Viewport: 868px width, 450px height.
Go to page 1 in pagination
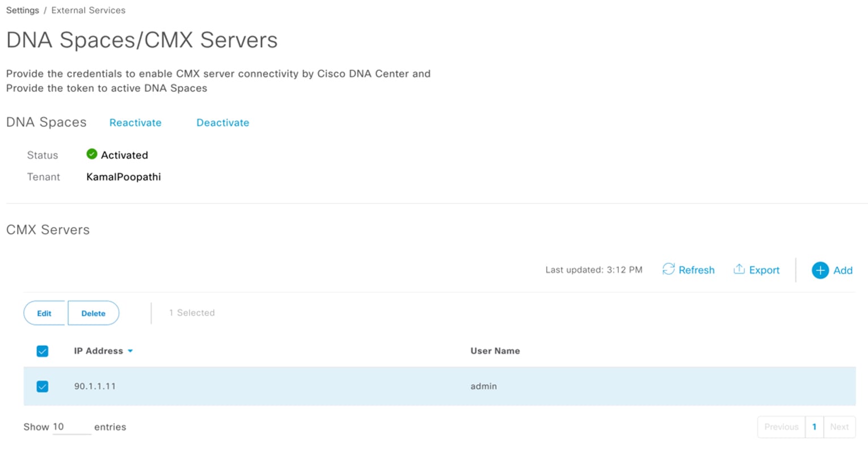(x=814, y=427)
